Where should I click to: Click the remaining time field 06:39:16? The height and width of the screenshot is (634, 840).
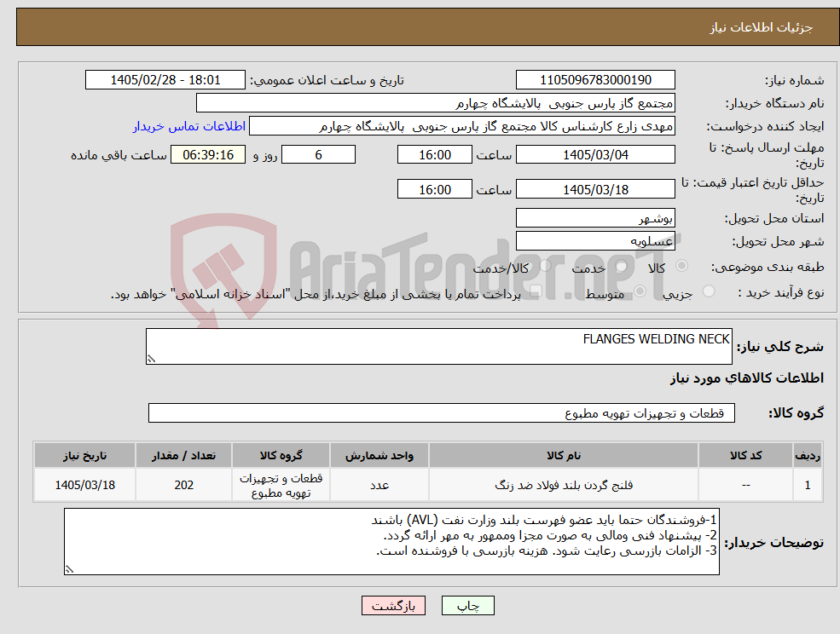click(x=208, y=155)
